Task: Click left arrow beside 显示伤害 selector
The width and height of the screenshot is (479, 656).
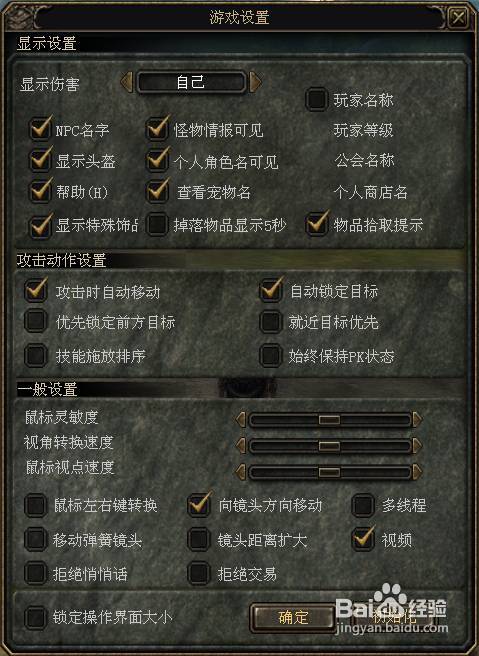Action: pyautogui.click(x=127, y=82)
